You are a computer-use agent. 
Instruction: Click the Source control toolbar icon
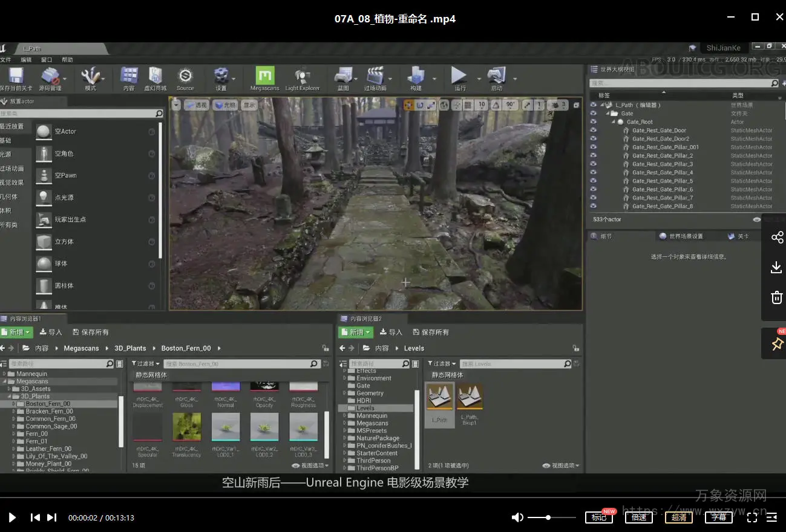pyautogui.click(x=185, y=76)
